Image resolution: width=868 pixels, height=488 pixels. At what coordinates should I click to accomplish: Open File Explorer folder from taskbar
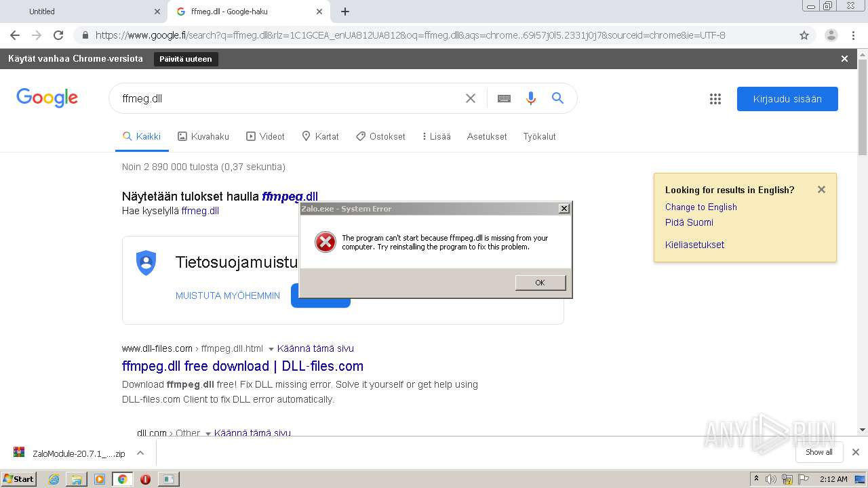(77, 479)
